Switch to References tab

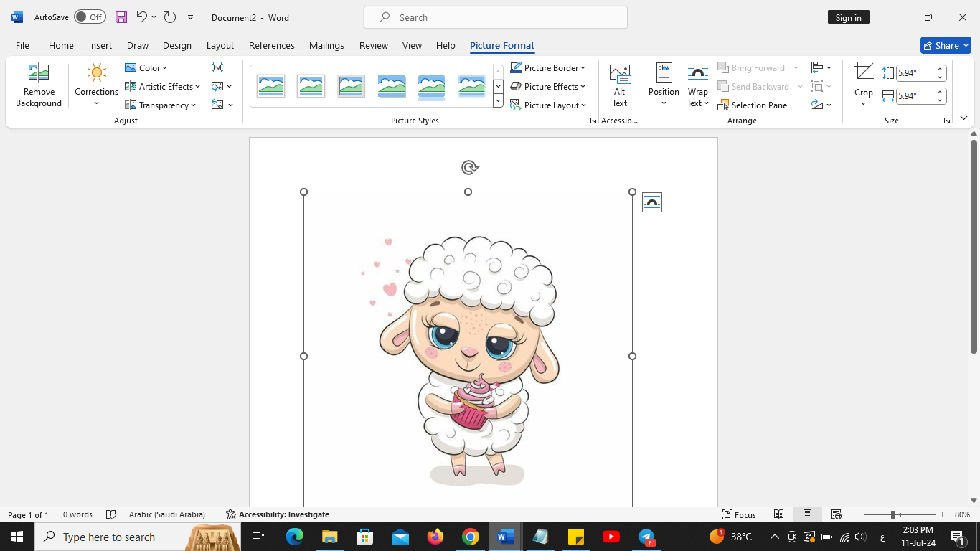coord(272,45)
